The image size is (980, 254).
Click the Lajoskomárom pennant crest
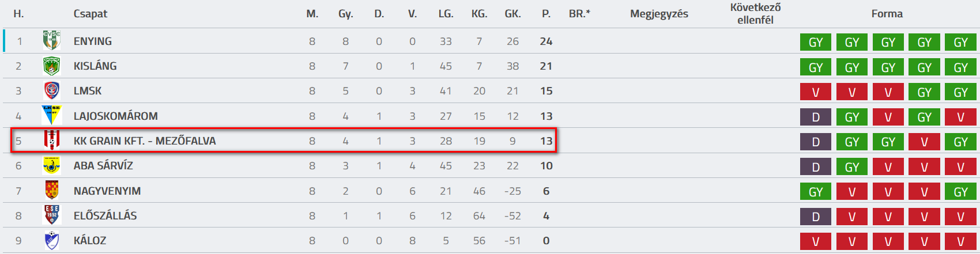coord(52,116)
